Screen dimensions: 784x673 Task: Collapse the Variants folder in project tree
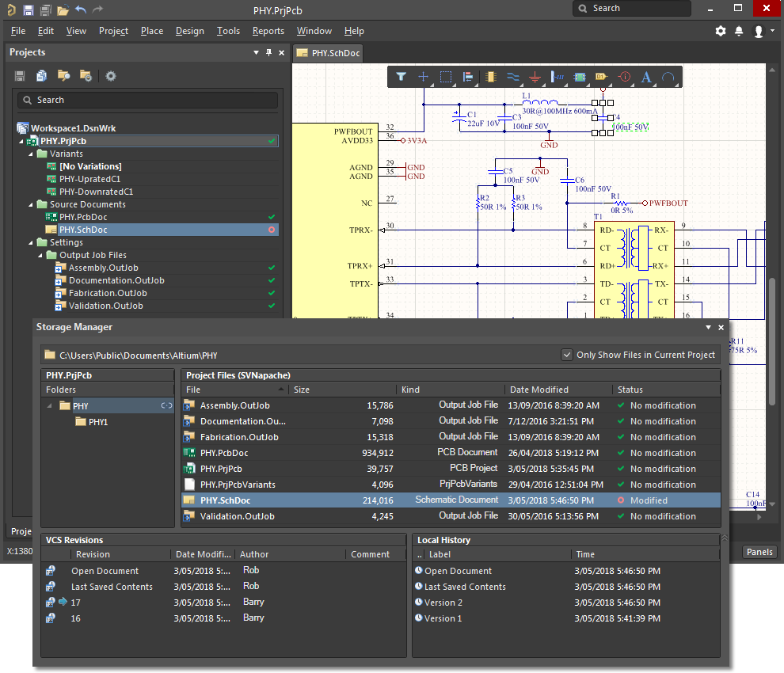(x=31, y=154)
